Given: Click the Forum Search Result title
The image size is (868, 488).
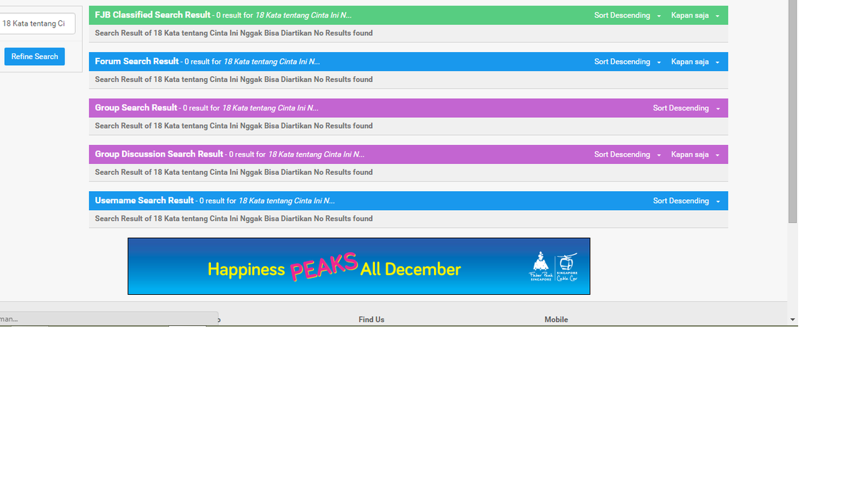Looking at the screenshot, I should pyautogui.click(x=137, y=61).
